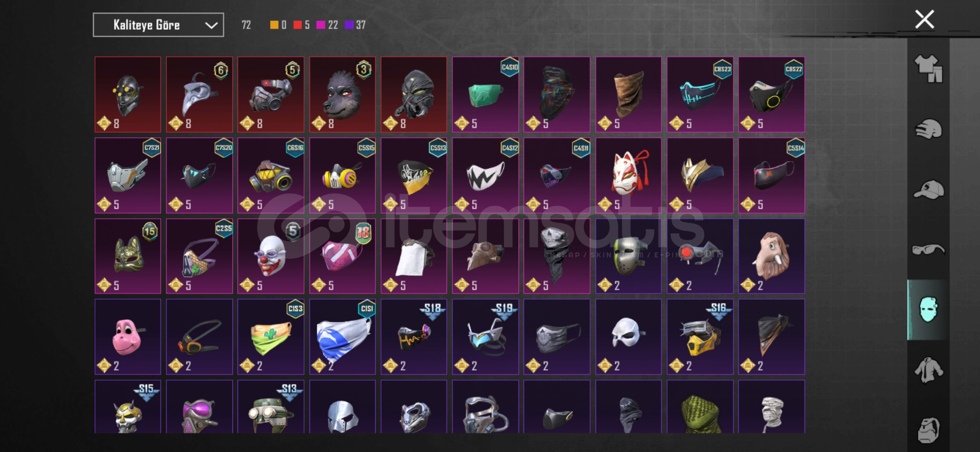Pick the clown face mask item
The image size is (980, 452).
pyautogui.click(x=271, y=256)
